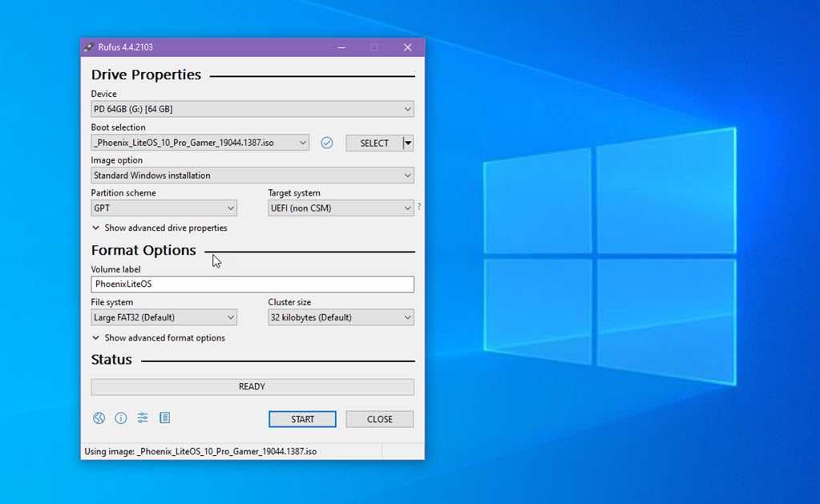820x504 pixels.
Task: Show the log icon
Action: click(165, 417)
